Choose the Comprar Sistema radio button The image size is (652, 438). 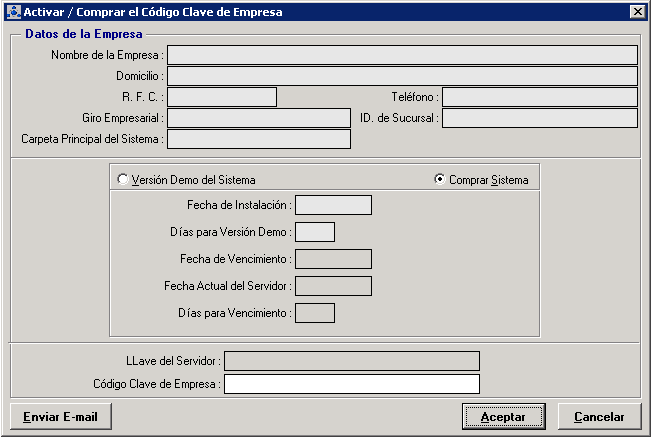click(440, 180)
